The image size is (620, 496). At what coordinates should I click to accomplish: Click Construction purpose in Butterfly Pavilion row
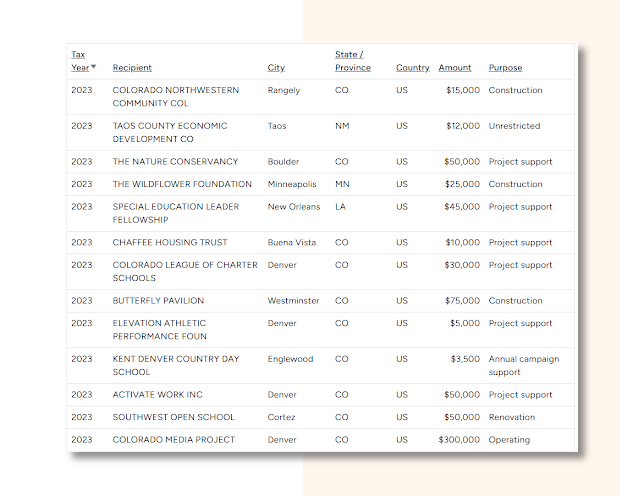click(x=516, y=301)
